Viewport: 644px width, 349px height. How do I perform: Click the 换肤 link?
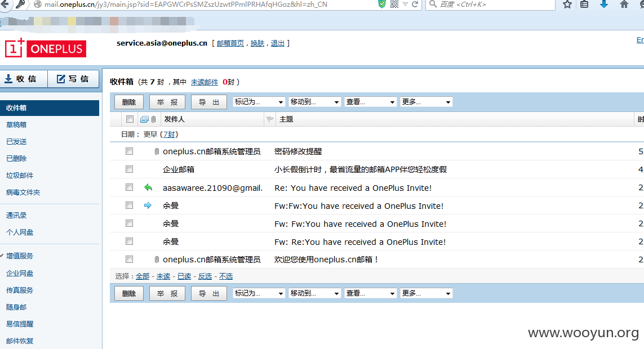coord(257,43)
